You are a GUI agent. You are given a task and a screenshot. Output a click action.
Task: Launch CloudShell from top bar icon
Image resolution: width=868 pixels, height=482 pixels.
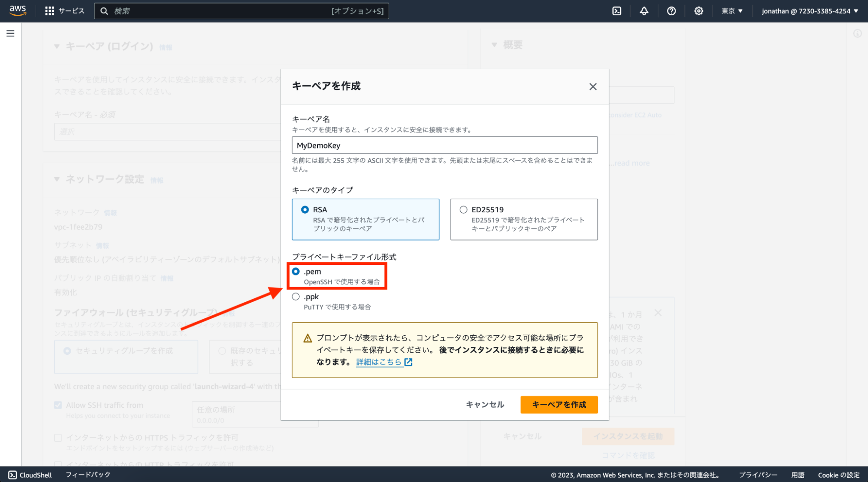(617, 11)
